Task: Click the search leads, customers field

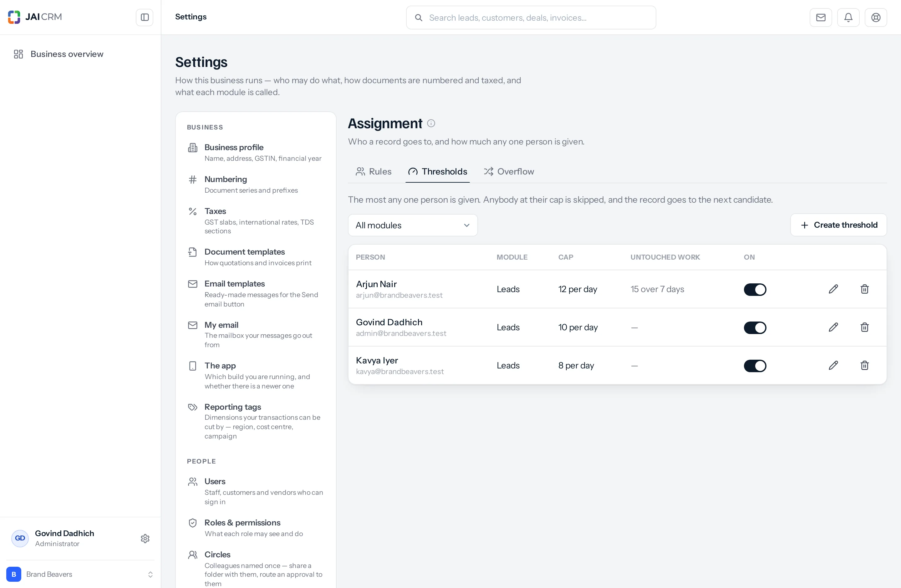Action: pyautogui.click(x=531, y=18)
